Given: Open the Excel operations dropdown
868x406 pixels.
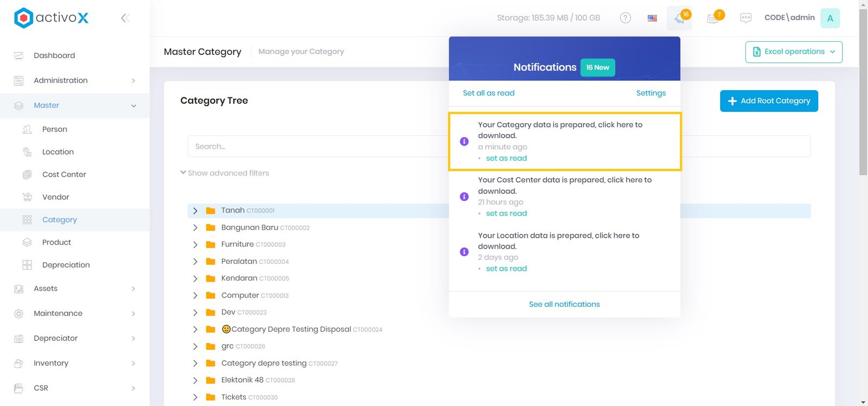Looking at the screenshot, I should coord(794,52).
